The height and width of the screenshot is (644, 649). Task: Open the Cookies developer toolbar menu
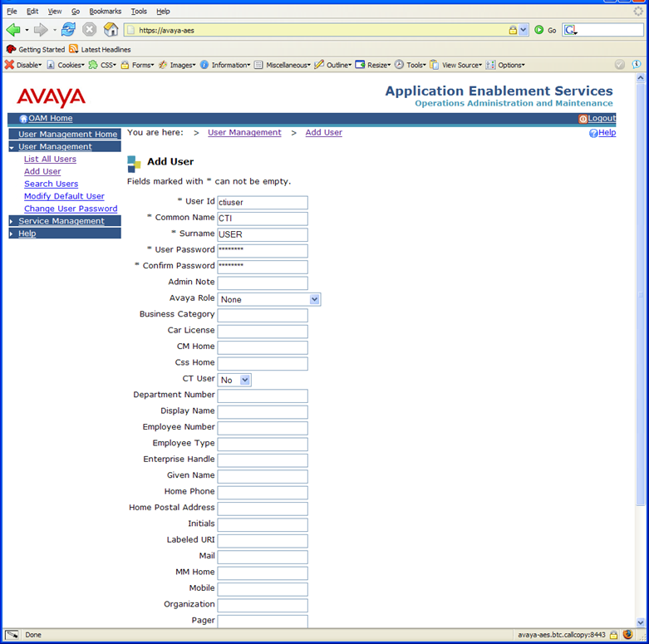point(66,65)
